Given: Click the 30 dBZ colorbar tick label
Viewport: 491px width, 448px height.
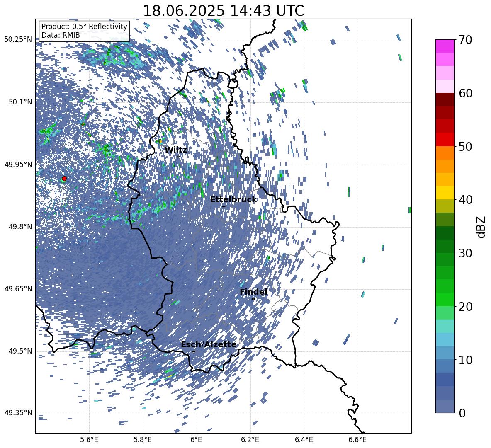Looking at the screenshot, I should tap(465, 253).
